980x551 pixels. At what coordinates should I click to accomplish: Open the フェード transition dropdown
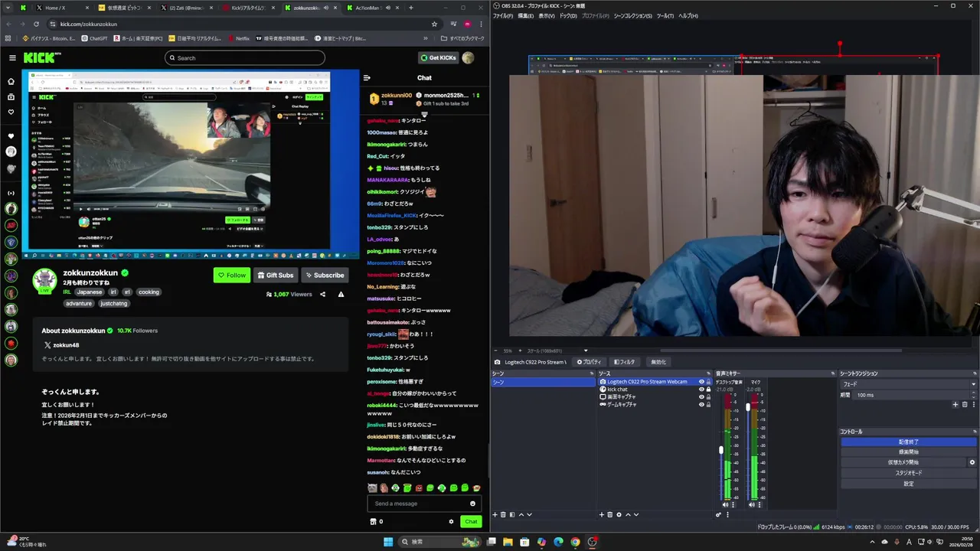click(909, 384)
